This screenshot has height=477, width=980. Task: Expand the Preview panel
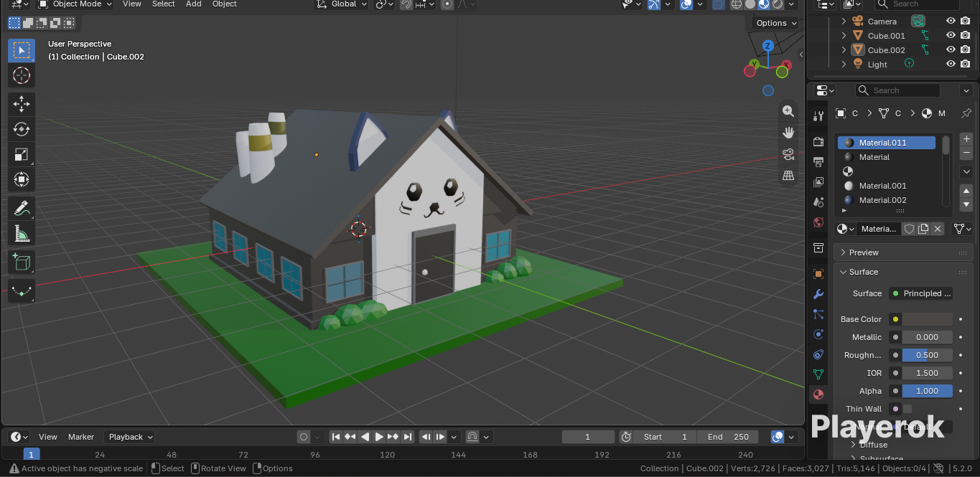[864, 252]
